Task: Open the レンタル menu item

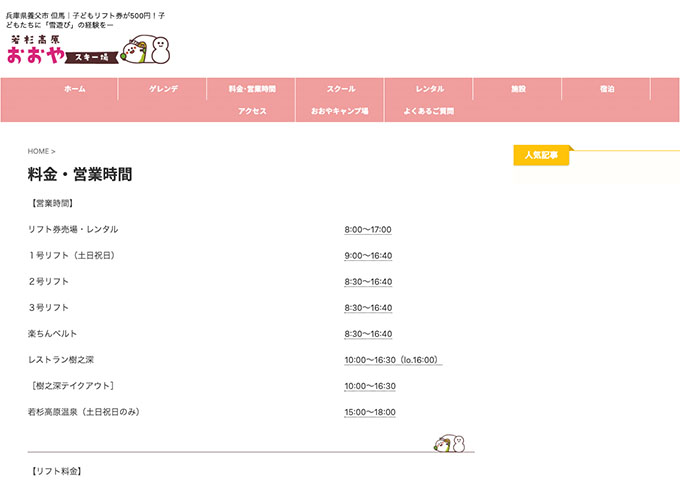Action: pyautogui.click(x=429, y=89)
